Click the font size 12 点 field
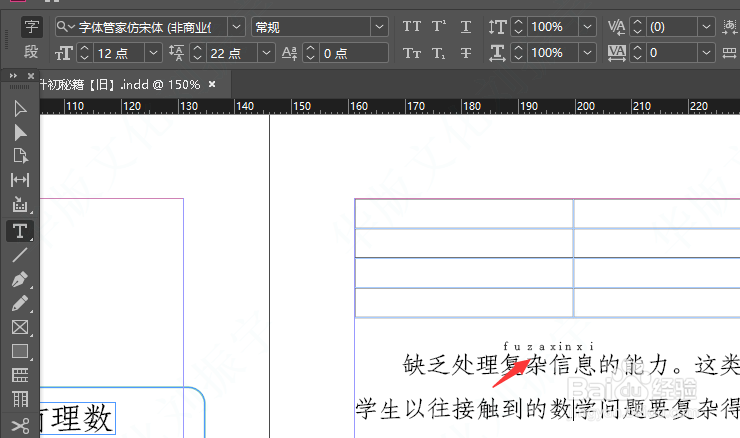740x438 pixels. [119, 53]
